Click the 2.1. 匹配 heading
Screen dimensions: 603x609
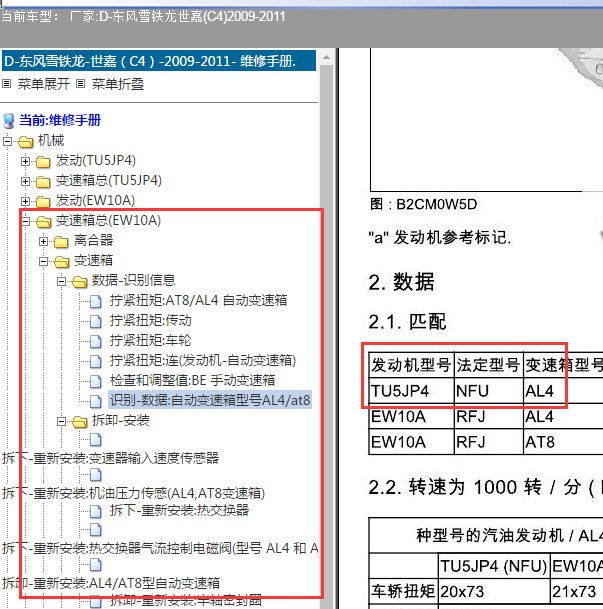coord(407,322)
